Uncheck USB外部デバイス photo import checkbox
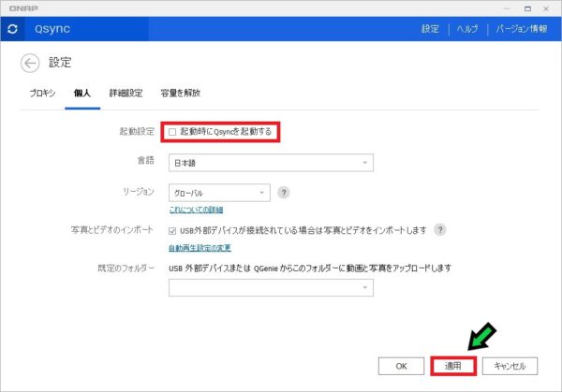This screenshot has height=392, width=562. [x=172, y=231]
